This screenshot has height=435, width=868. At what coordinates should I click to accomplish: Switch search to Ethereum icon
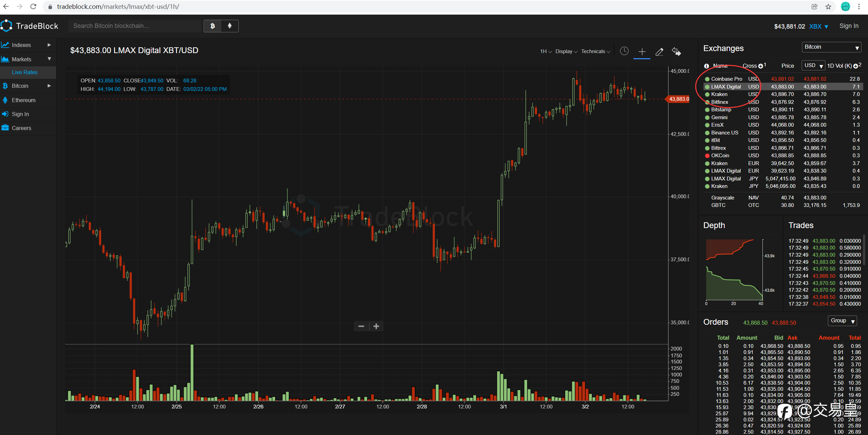(x=230, y=26)
